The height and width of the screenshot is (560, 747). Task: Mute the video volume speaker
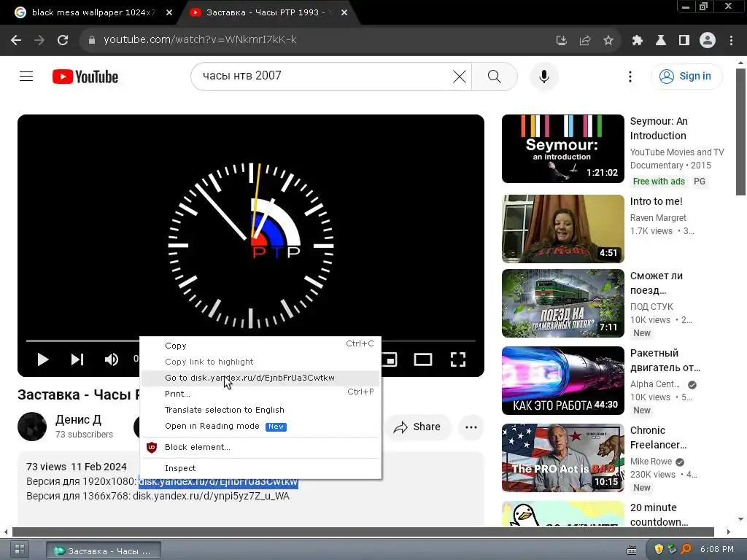(x=112, y=359)
